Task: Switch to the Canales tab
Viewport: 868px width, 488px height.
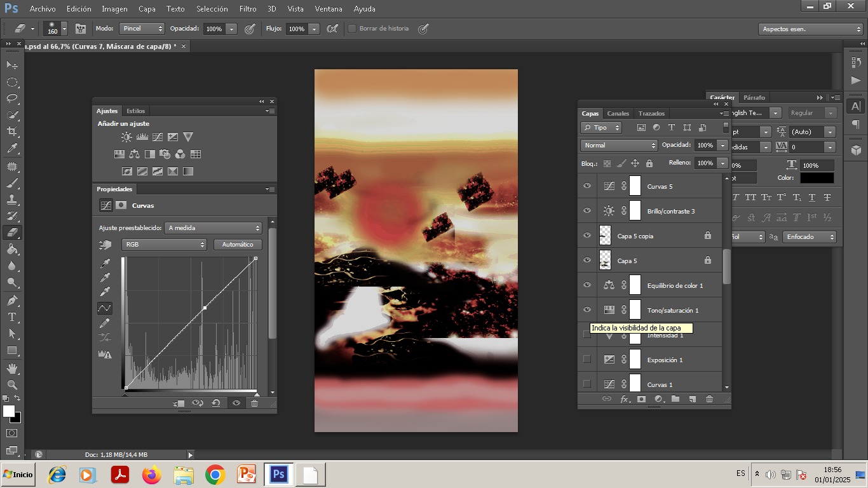Action: [x=618, y=113]
